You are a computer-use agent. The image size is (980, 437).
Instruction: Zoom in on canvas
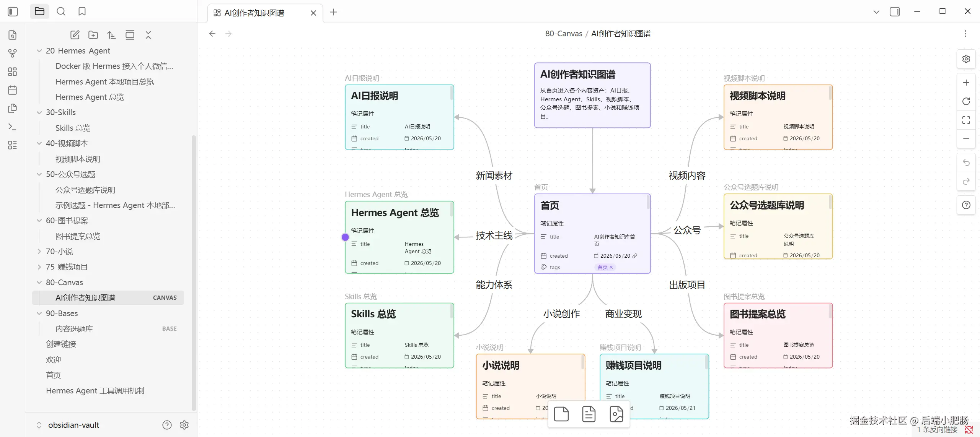966,83
